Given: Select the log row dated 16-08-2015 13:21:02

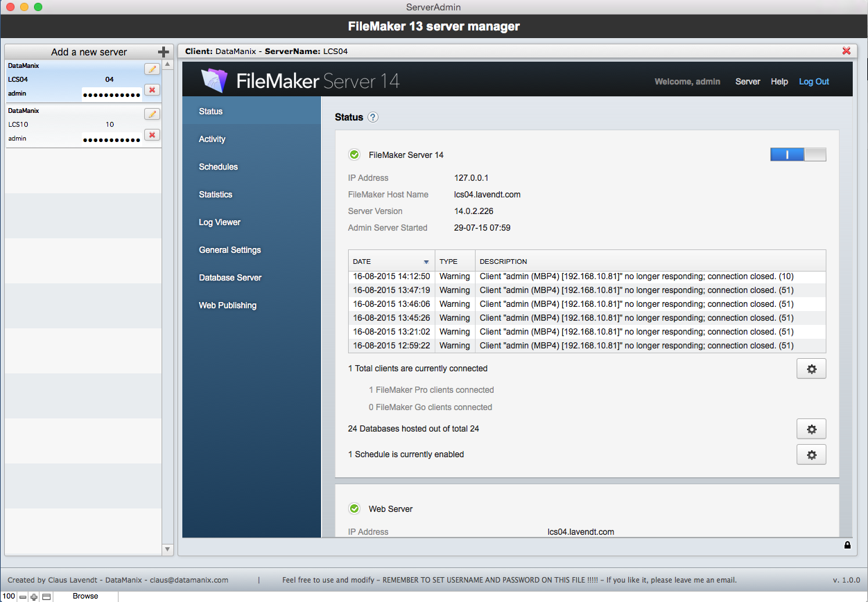Looking at the screenshot, I should pos(587,332).
